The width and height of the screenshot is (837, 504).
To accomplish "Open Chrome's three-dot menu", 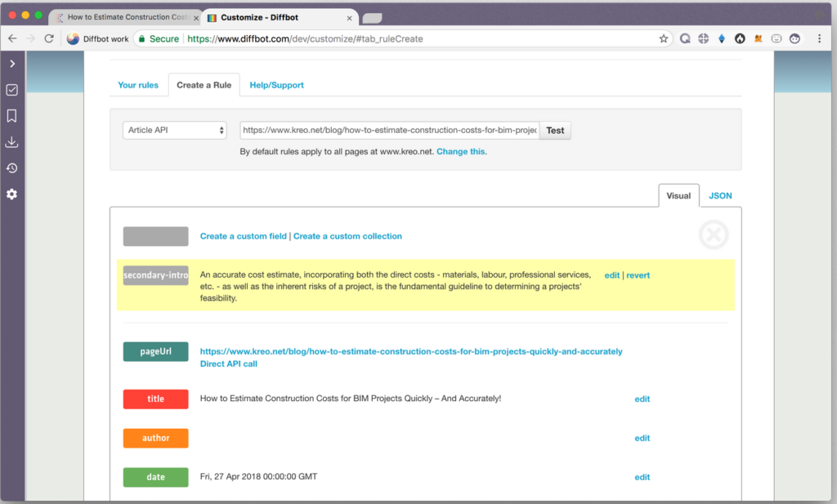I will coord(820,38).
